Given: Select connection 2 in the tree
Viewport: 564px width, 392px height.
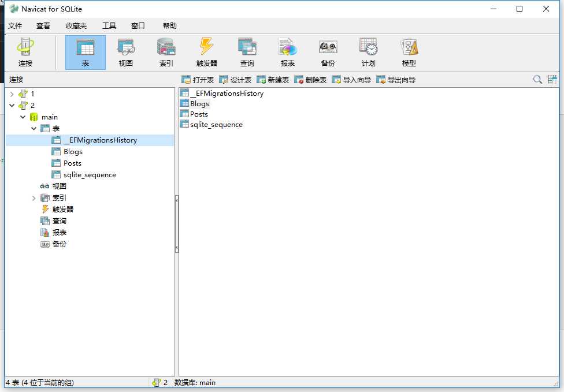Looking at the screenshot, I should coord(27,106).
